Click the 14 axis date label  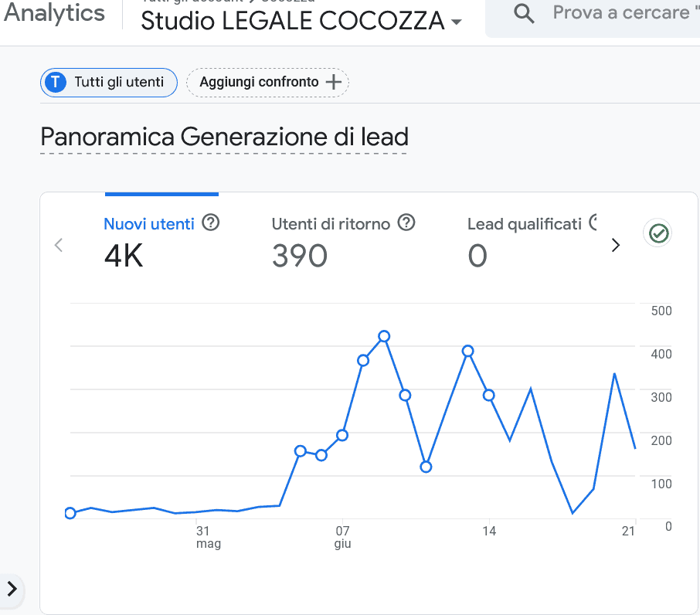[x=489, y=531]
